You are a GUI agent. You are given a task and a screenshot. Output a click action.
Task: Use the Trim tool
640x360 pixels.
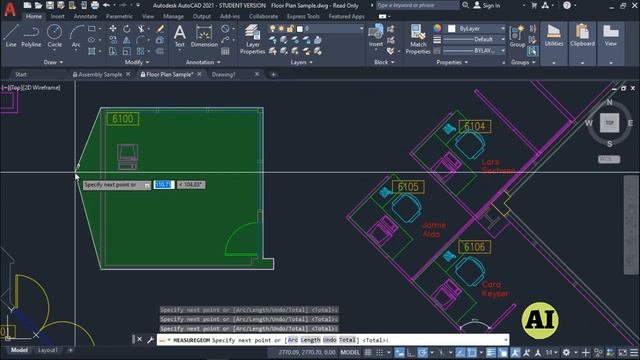pyautogui.click(x=141, y=29)
